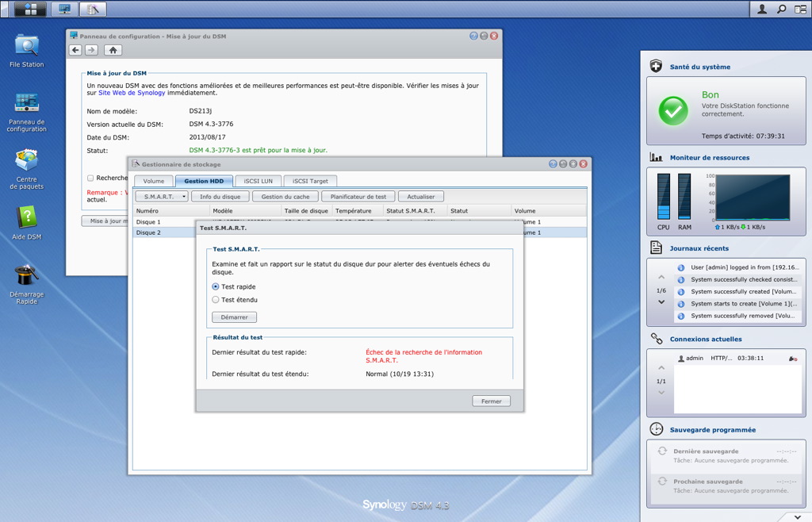Viewport: 812px width, 522px height.
Task: Show next page of recent logs
Action: pos(661,302)
